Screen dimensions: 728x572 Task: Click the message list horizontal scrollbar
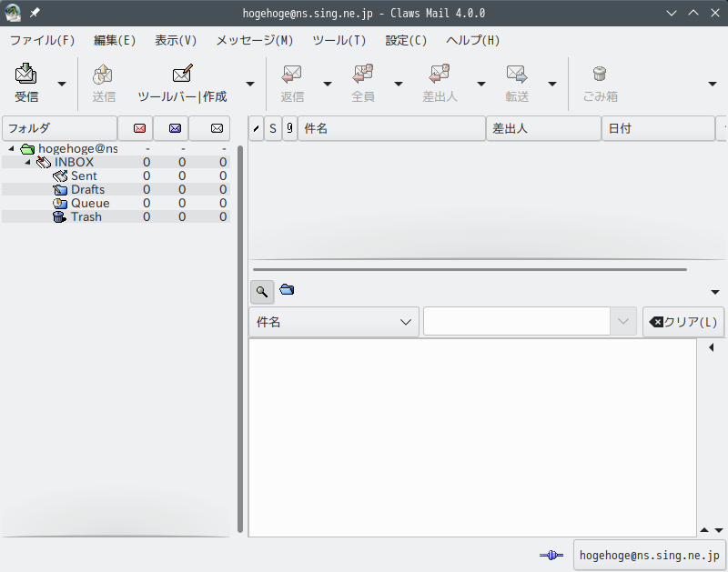click(470, 269)
